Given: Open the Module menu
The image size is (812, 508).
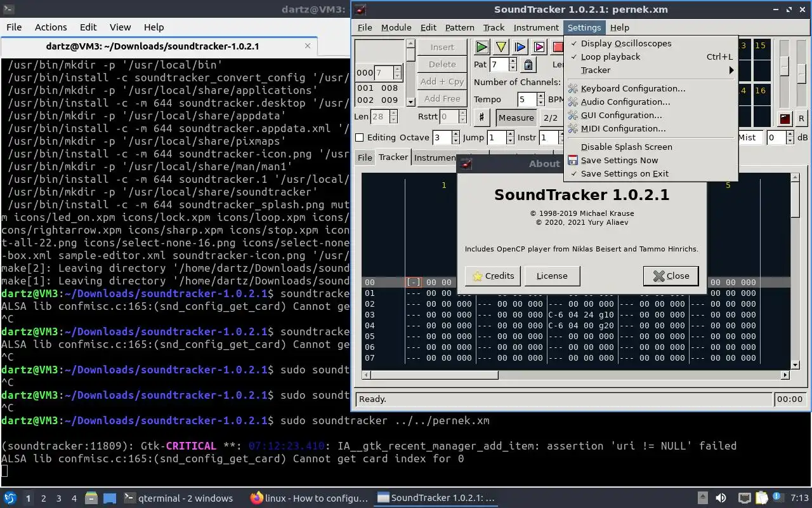Looking at the screenshot, I should click(x=396, y=27).
